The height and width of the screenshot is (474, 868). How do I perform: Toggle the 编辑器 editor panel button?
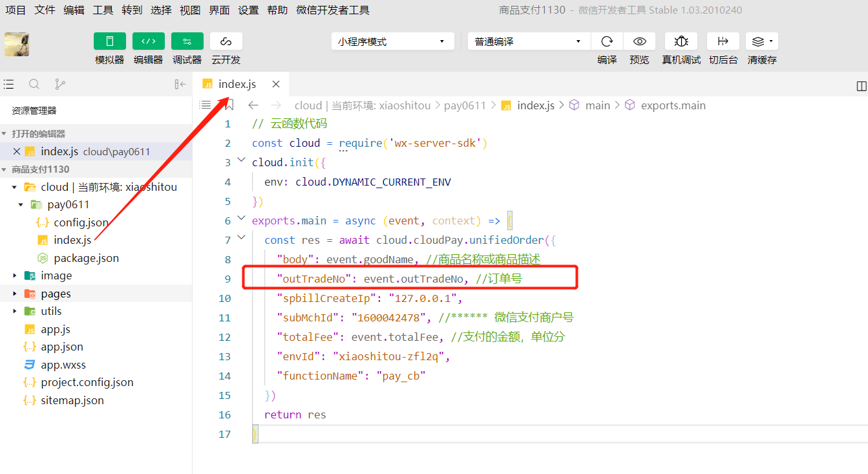[149, 41]
